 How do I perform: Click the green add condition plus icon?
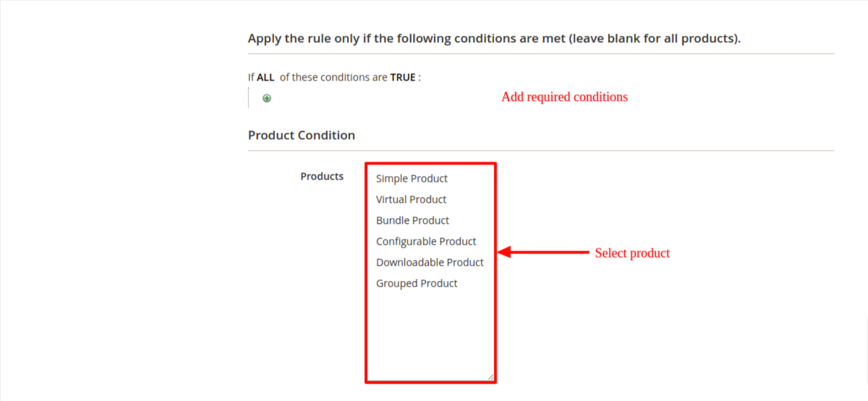click(267, 98)
